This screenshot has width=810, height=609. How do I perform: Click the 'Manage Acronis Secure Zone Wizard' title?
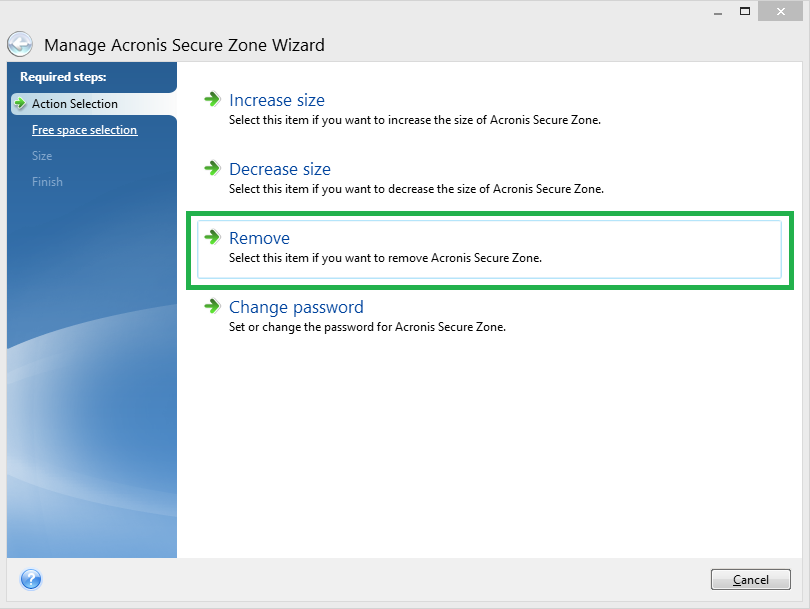pos(184,45)
